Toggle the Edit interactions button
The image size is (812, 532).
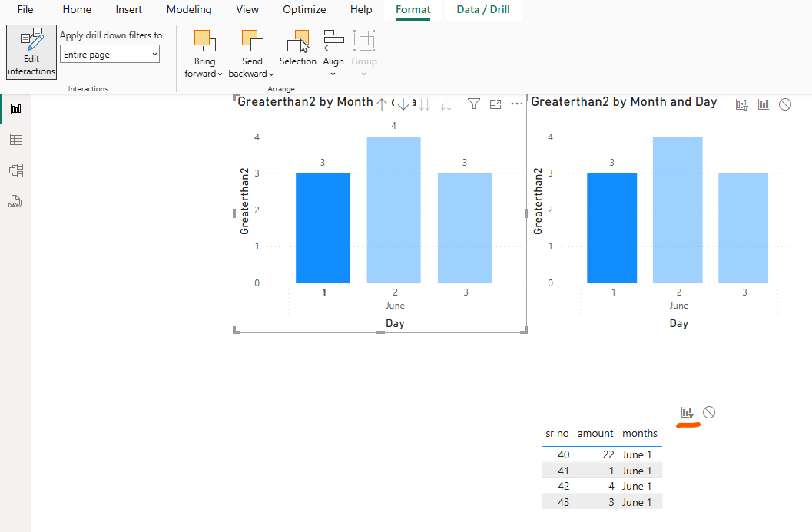click(x=31, y=52)
